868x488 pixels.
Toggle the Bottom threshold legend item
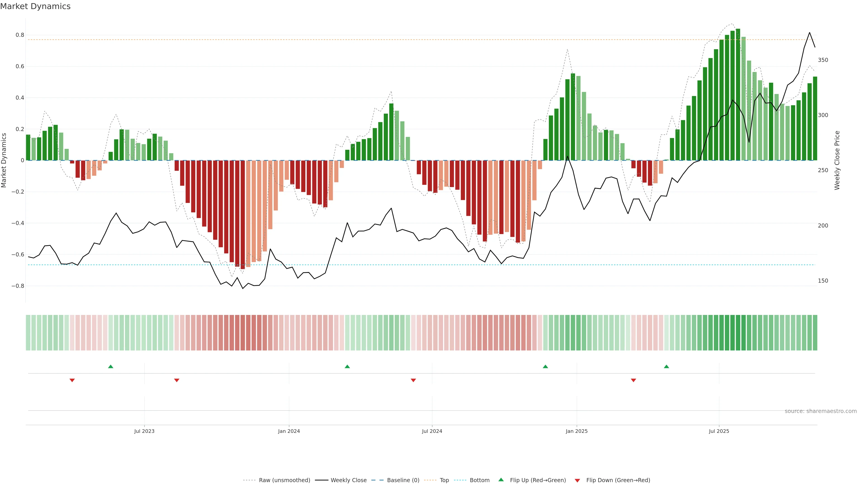[479, 480]
